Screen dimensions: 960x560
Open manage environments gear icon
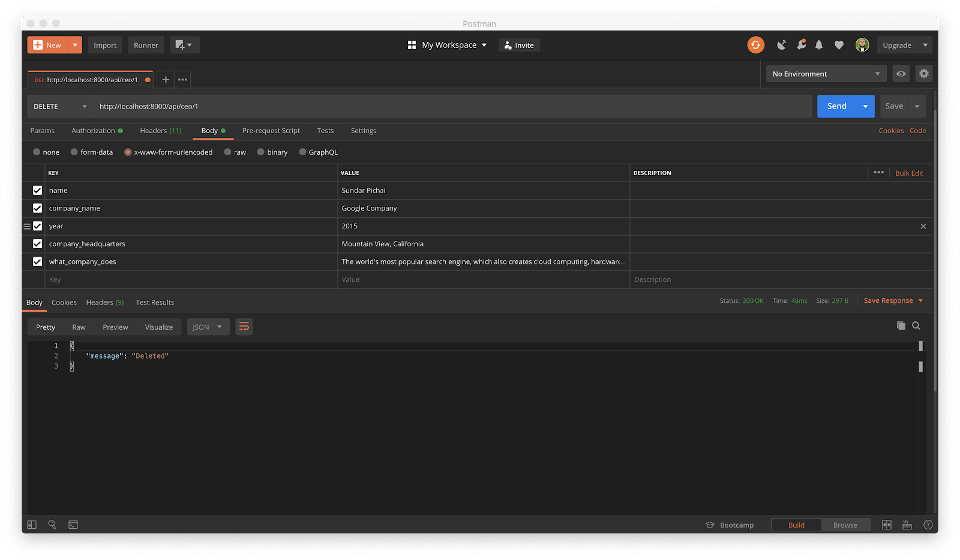(924, 74)
